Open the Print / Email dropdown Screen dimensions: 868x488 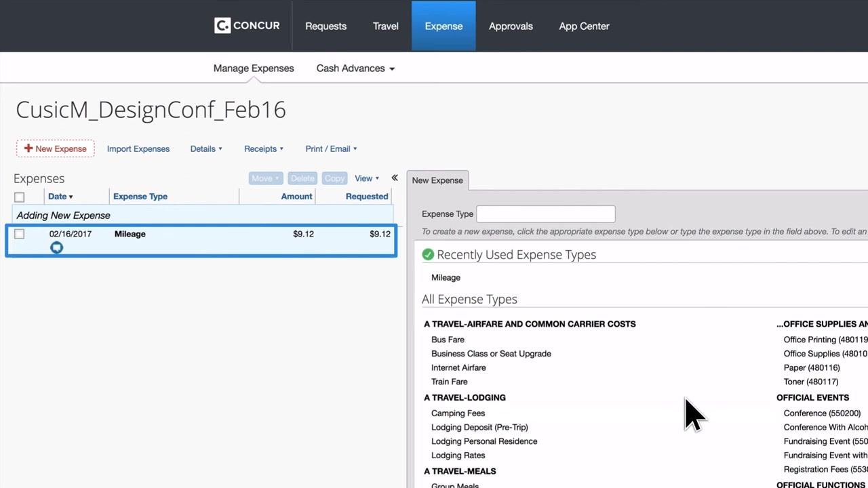pos(331,148)
